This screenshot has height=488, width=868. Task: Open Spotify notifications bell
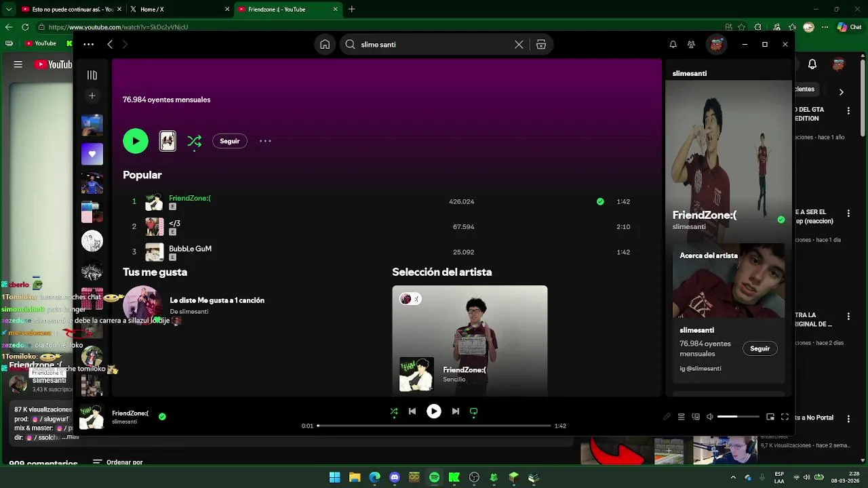pos(673,44)
